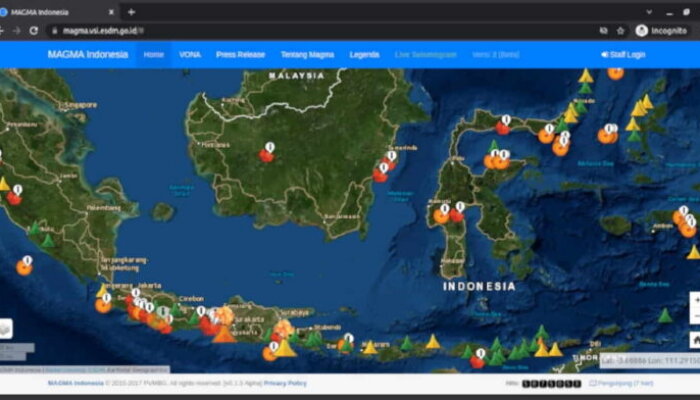Select the lone green volcano triangle in Banda Sea
This screenshot has width=700, height=400.
point(665,316)
